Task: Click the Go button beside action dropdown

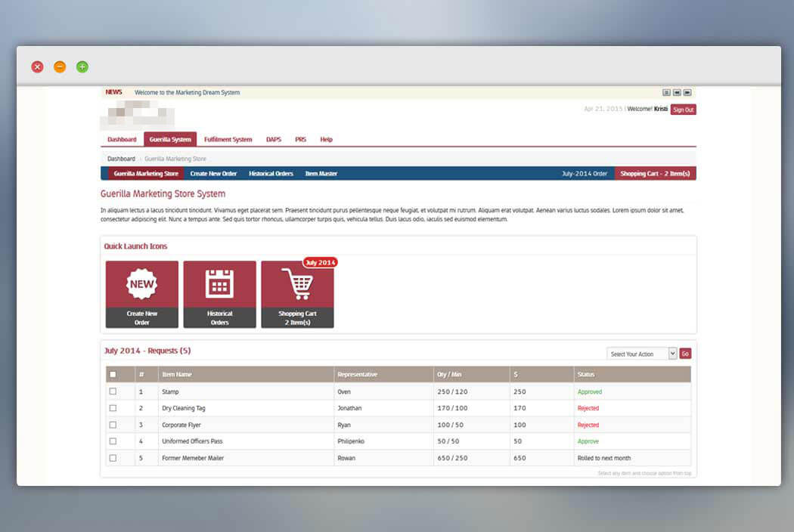Action: (x=685, y=354)
